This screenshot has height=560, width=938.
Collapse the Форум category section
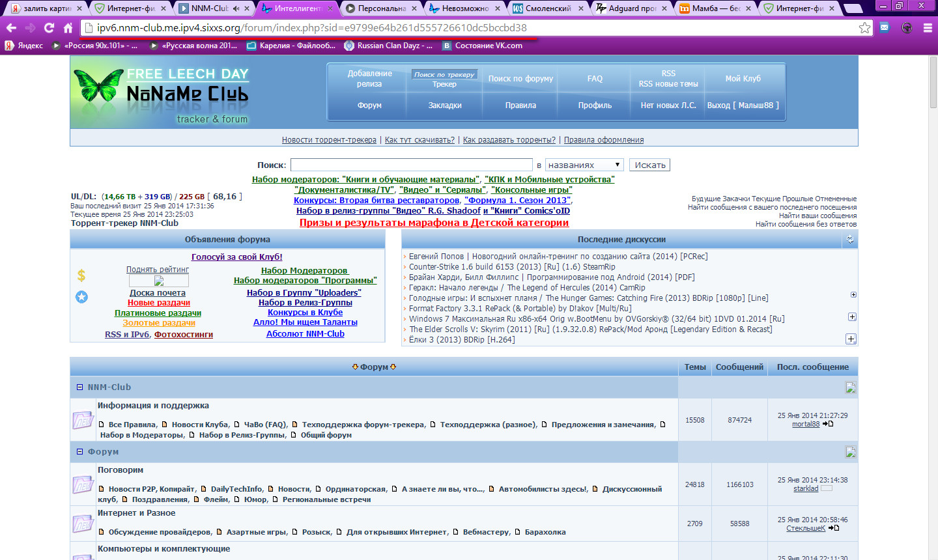pyautogui.click(x=79, y=452)
